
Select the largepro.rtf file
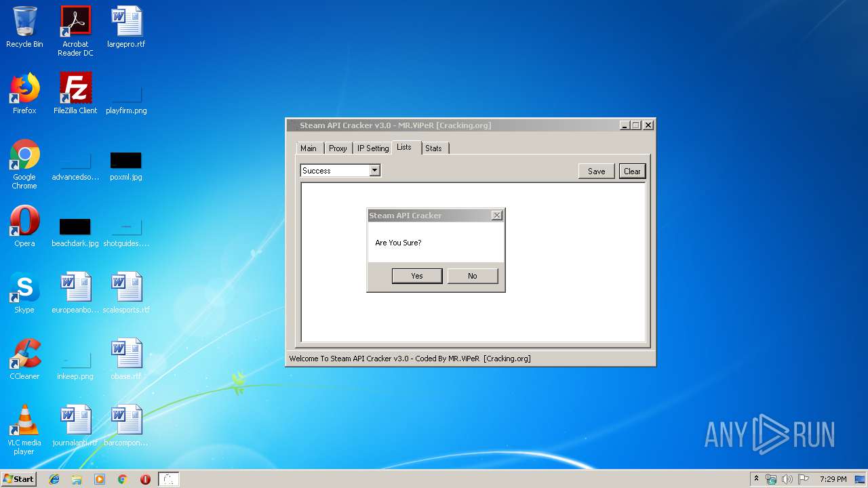[126, 28]
